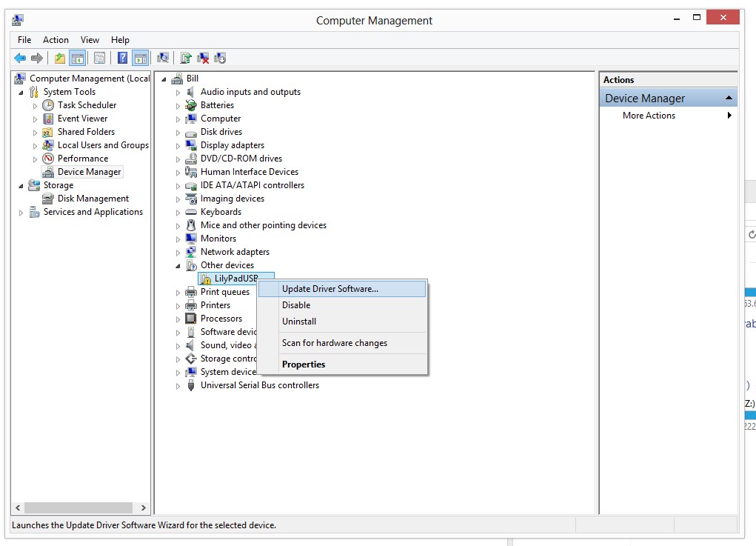Open the Action menu
Image resolution: width=756 pixels, height=546 pixels.
click(56, 40)
